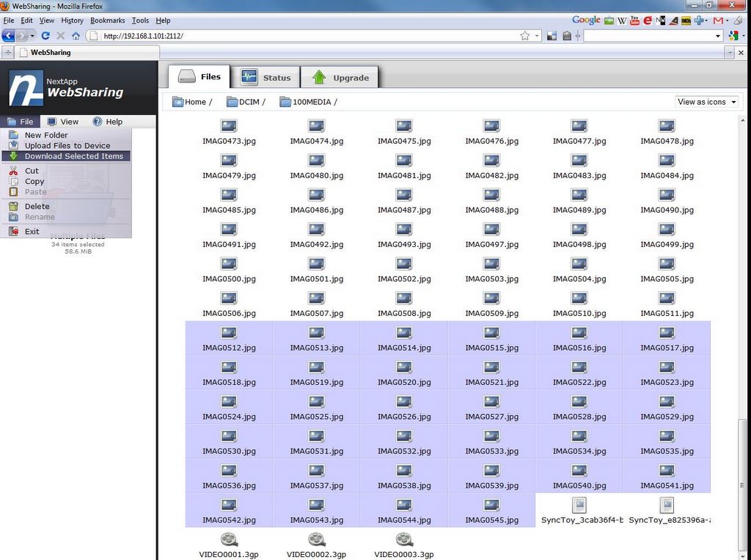The image size is (751, 560).
Task: Select the SyncToy_e825396a file icon
Action: pyautogui.click(x=667, y=504)
